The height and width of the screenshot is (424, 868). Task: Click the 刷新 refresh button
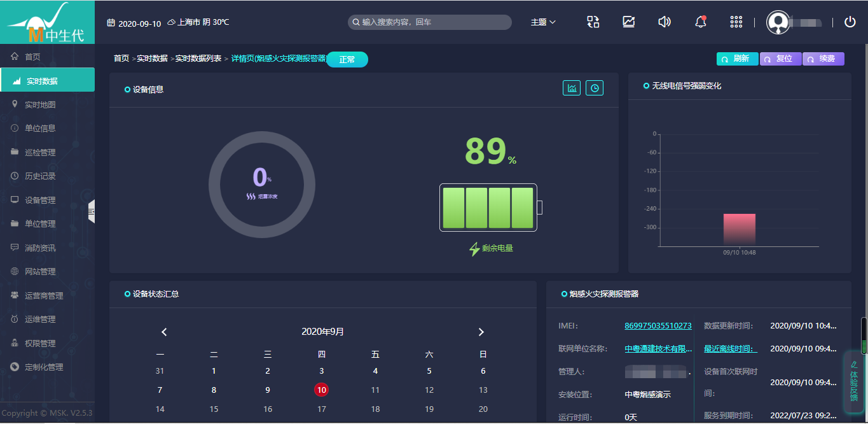coord(737,59)
